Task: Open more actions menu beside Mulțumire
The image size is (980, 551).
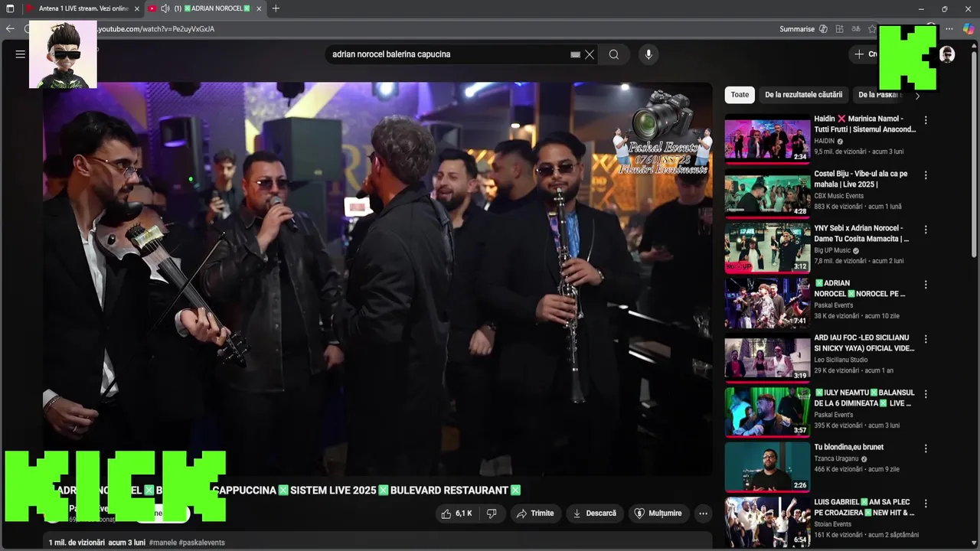Action: tap(703, 514)
